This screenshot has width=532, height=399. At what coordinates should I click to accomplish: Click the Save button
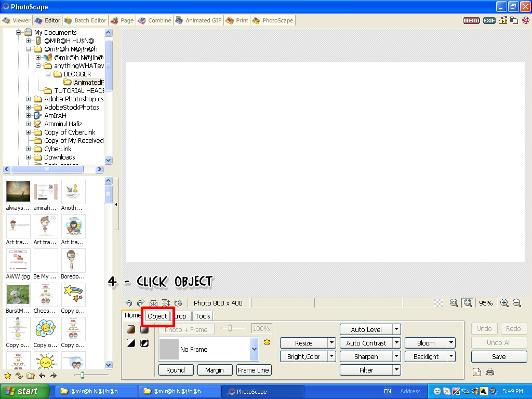(499, 356)
